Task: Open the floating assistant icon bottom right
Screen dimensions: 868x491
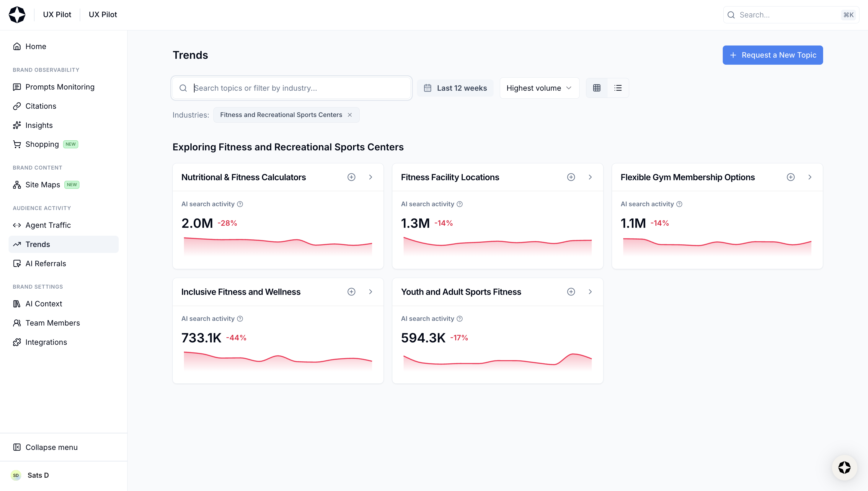Action: click(x=844, y=467)
